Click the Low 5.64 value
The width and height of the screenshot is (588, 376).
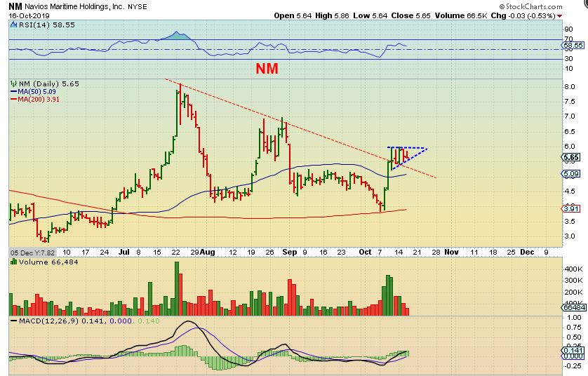[370, 15]
